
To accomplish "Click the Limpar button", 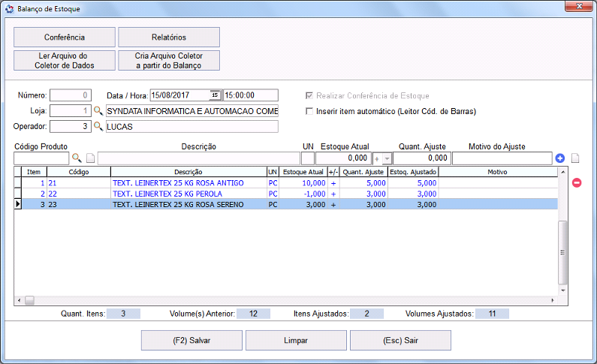I will [x=296, y=341].
